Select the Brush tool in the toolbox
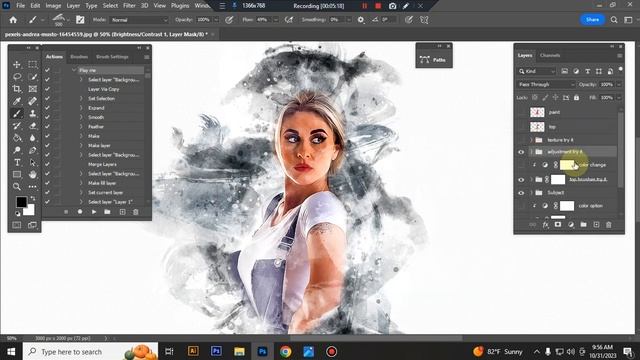The height and width of the screenshot is (360, 640). tap(17, 113)
